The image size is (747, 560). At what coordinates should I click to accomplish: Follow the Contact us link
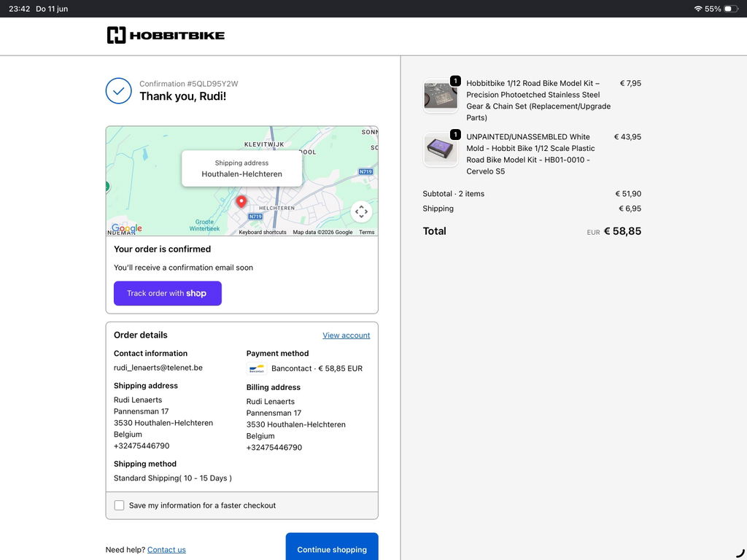tap(166, 550)
